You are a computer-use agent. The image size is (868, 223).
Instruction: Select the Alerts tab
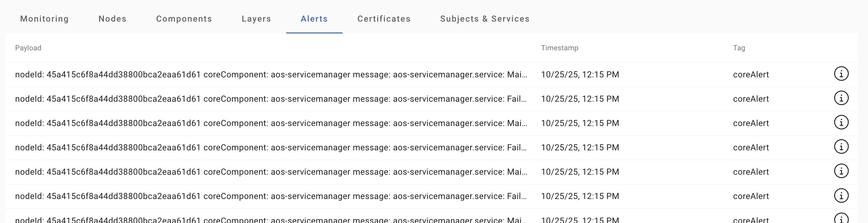(x=314, y=19)
